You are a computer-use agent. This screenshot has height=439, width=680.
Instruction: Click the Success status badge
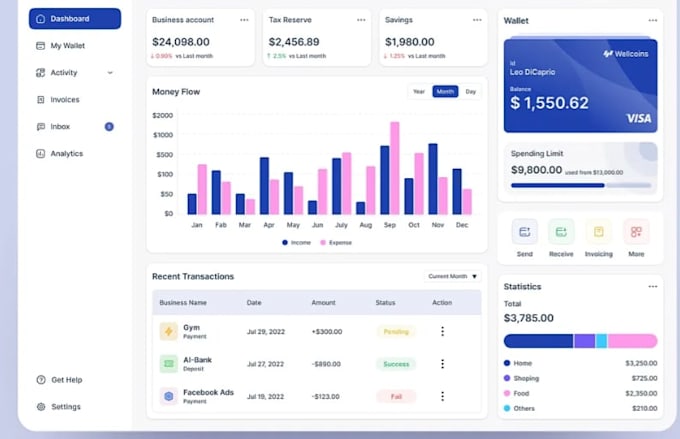(x=396, y=364)
